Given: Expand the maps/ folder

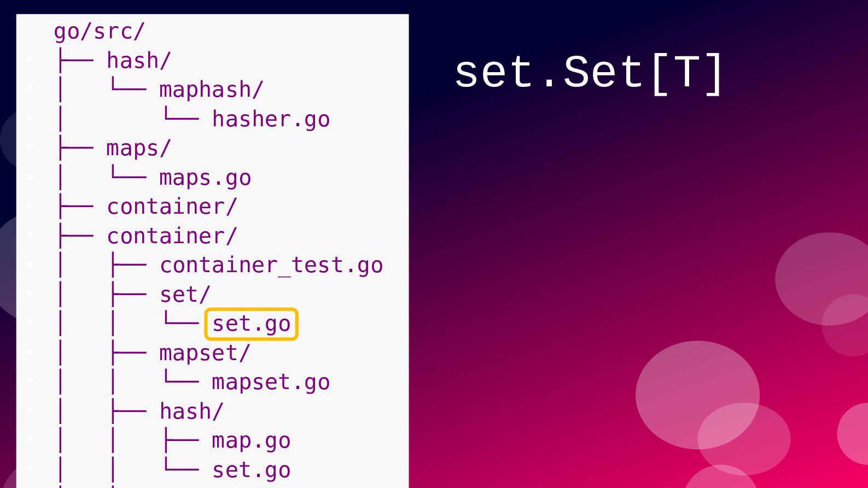Looking at the screenshot, I should (139, 148).
